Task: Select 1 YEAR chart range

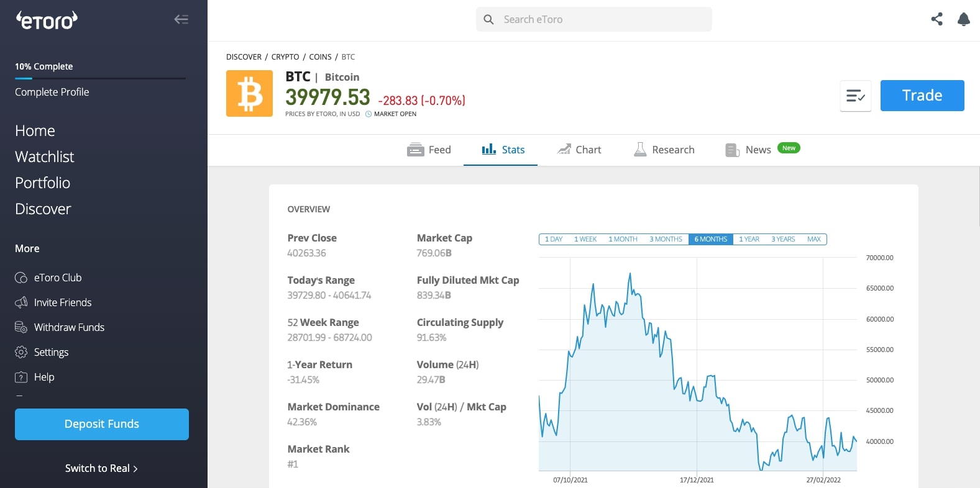Action: pyautogui.click(x=749, y=239)
